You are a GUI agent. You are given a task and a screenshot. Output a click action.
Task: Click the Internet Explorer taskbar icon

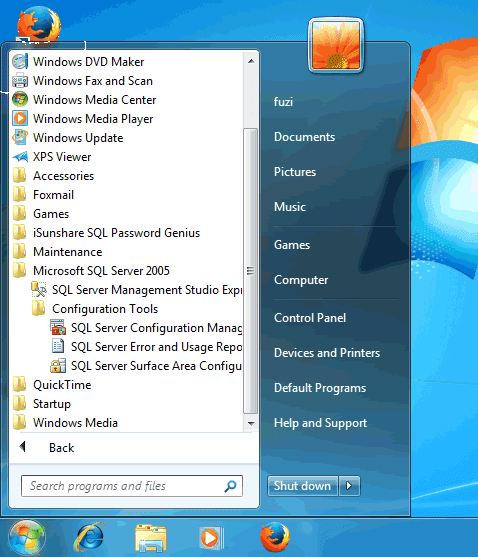click(x=89, y=537)
